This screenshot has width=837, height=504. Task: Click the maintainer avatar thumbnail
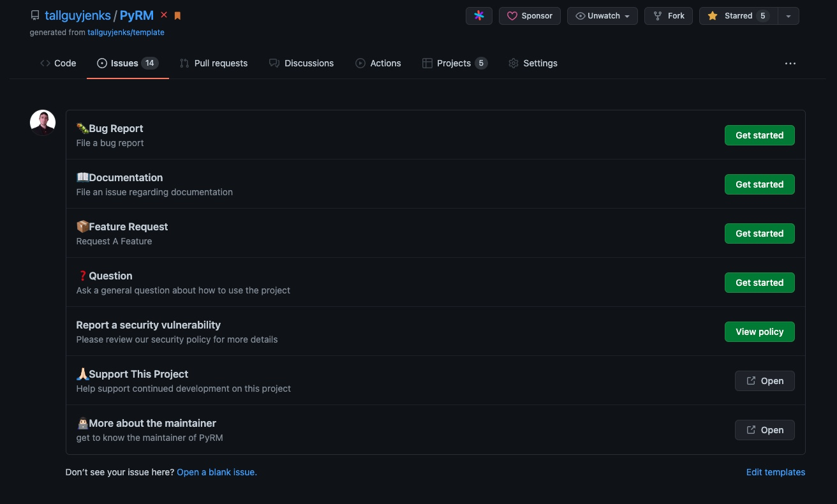click(42, 122)
